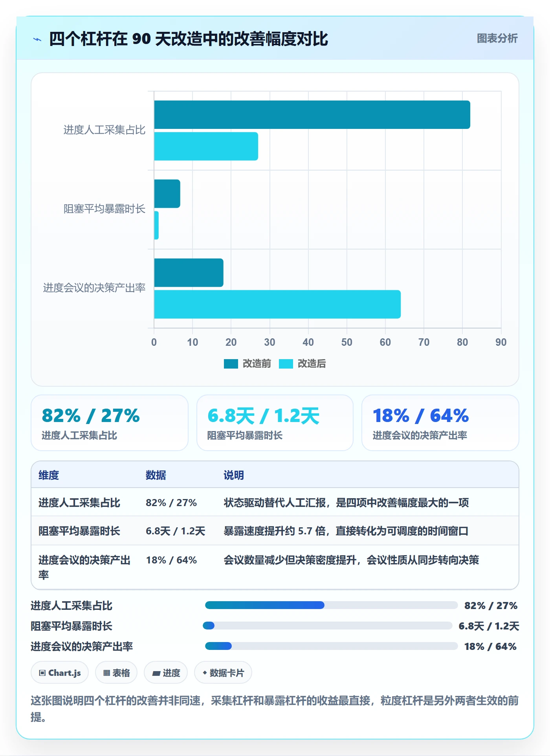Click the 表格 tag chip
Image resolution: width=550 pixels, height=756 pixels.
tap(116, 673)
